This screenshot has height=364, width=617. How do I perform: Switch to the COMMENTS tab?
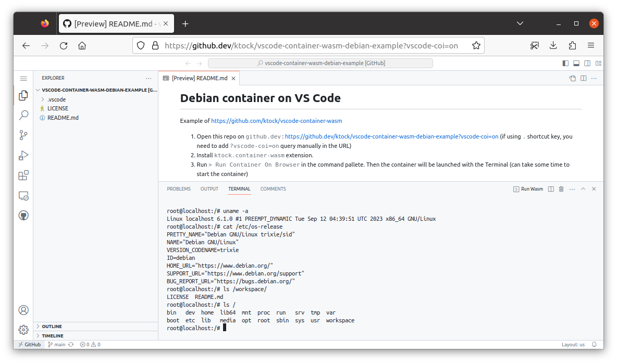tap(273, 189)
